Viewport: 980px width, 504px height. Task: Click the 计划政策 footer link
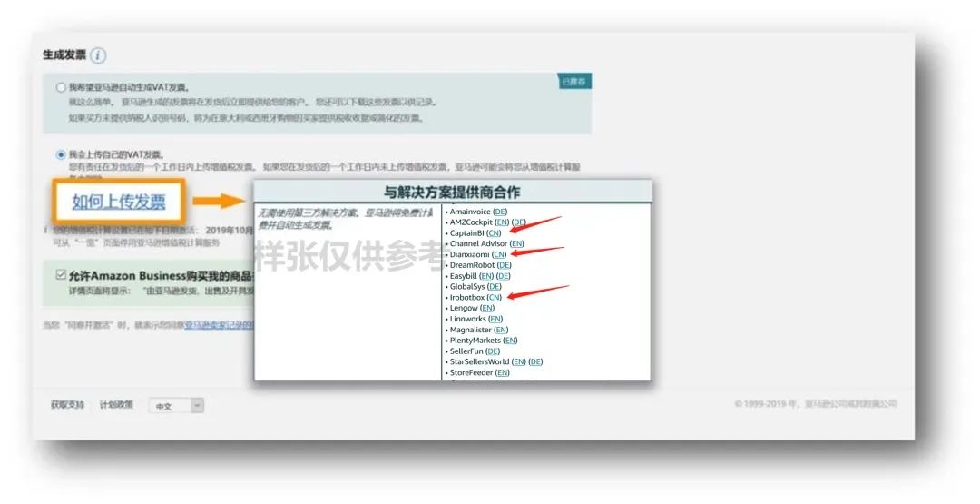pyautogui.click(x=116, y=405)
